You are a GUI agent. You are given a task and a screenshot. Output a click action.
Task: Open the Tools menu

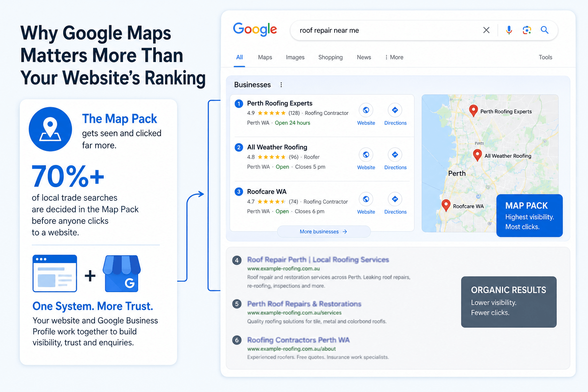click(x=546, y=57)
